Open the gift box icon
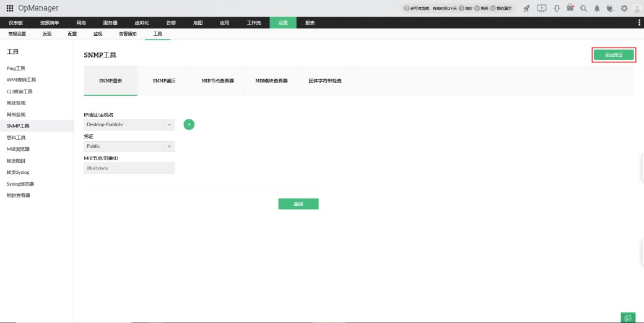 570,8
